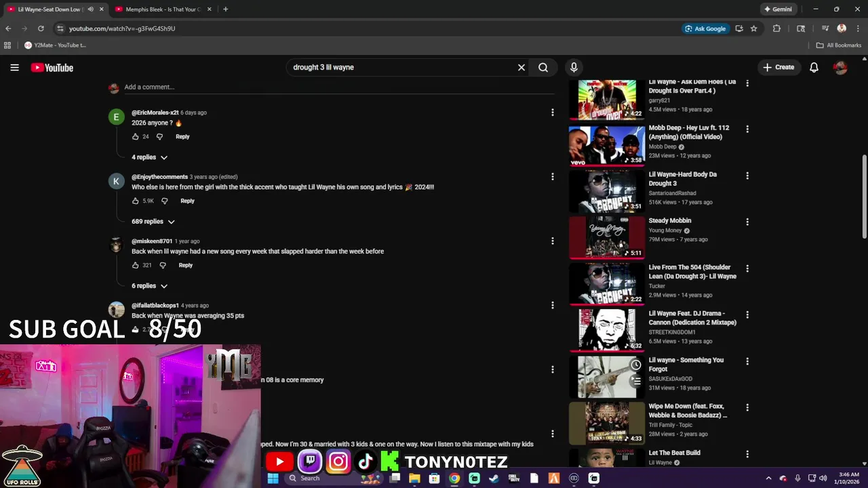Click the Add a comment field
This screenshot has height=488, width=868.
339,87
